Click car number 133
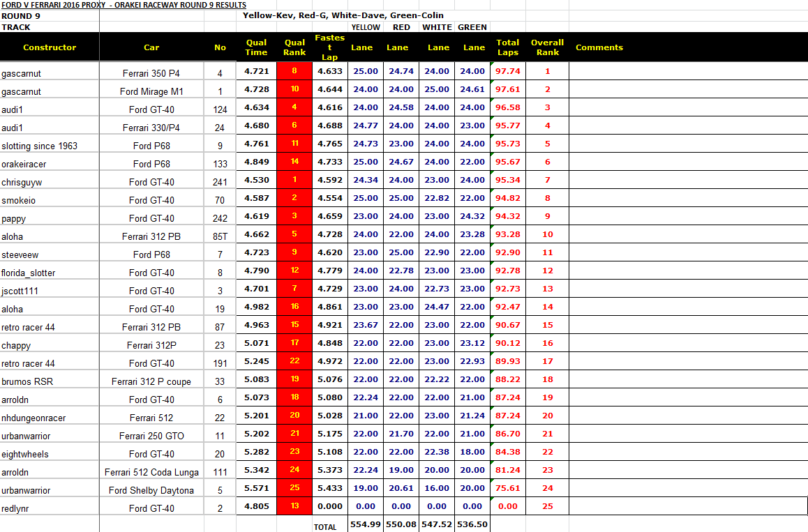808x532 pixels. pos(220,164)
